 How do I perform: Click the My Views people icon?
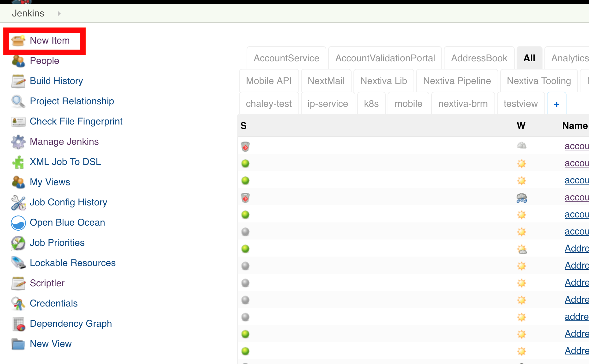(x=18, y=182)
